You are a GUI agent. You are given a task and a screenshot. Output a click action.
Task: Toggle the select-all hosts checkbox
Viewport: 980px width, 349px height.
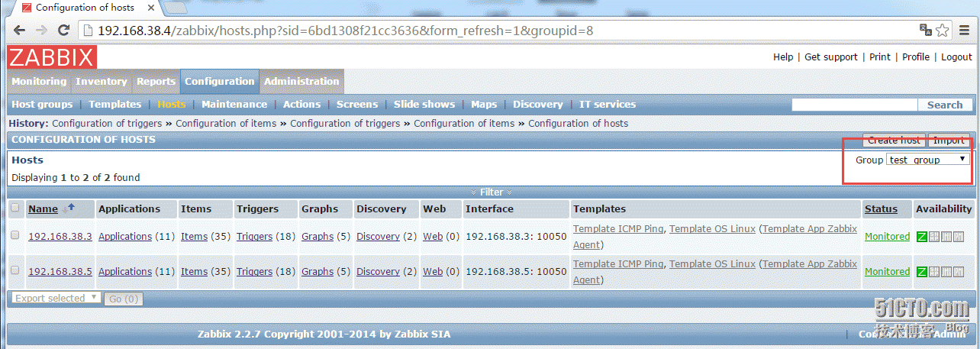click(15, 208)
